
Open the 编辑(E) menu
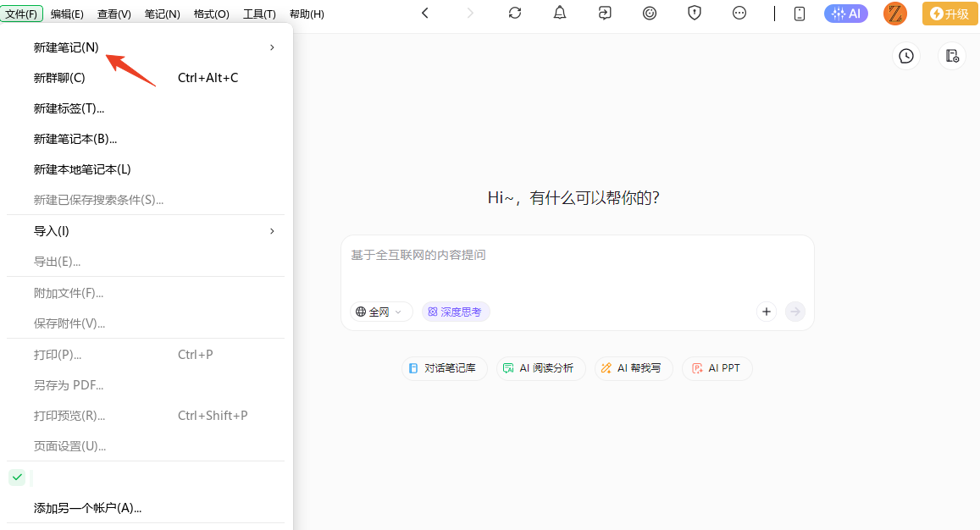tap(67, 14)
